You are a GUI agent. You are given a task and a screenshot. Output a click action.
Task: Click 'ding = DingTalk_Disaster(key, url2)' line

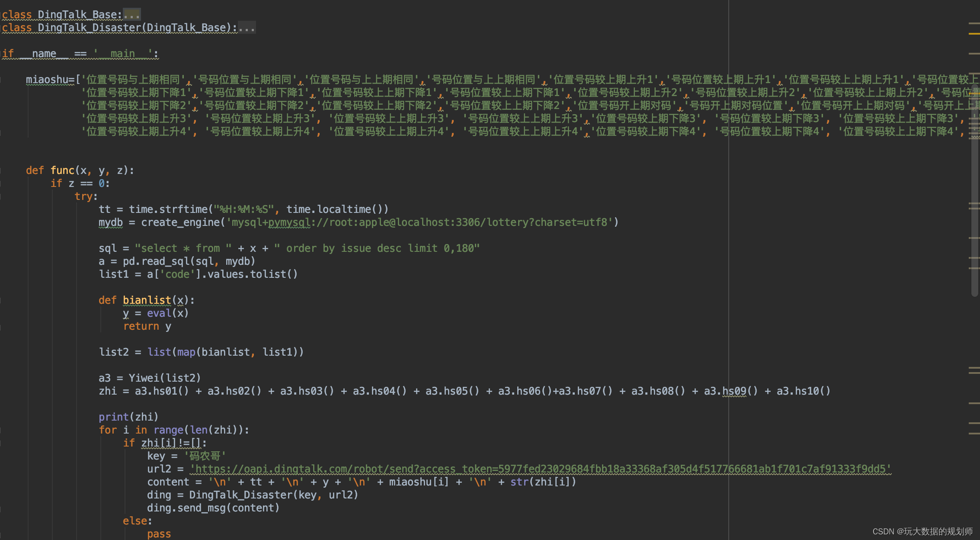tap(253, 495)
